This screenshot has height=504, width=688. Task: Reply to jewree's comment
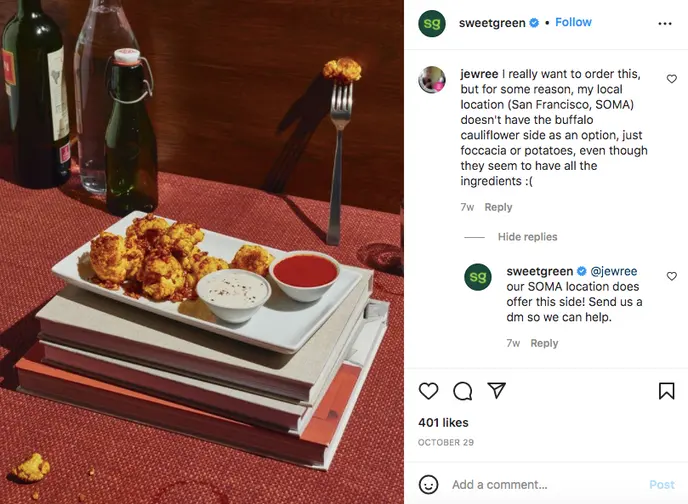498,207
